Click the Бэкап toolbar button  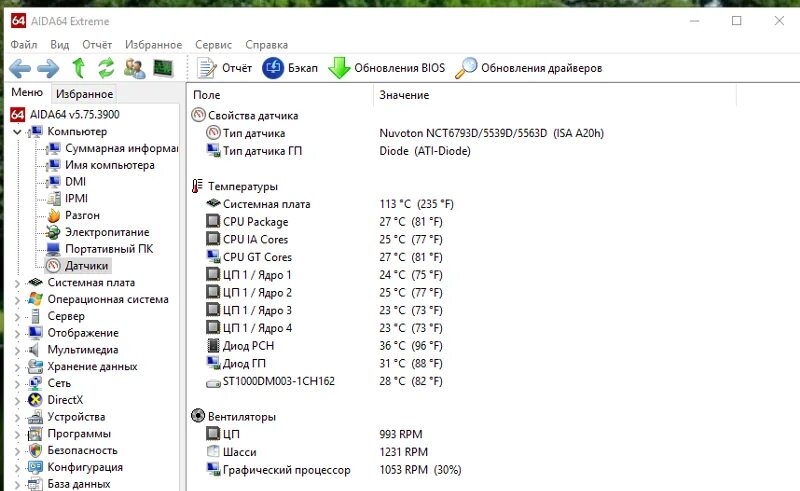[290, 68]
